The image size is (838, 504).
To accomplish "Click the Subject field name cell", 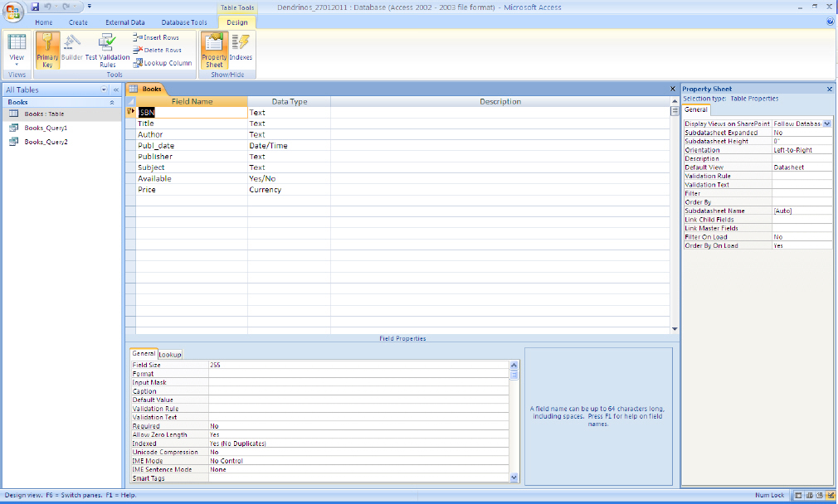I will click(192, 167).
